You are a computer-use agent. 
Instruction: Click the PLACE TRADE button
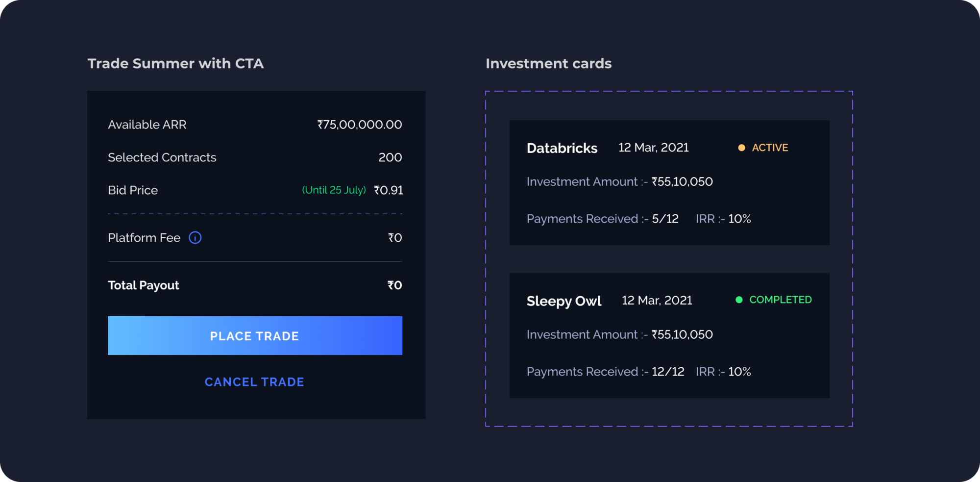click(x=255, y=335)
